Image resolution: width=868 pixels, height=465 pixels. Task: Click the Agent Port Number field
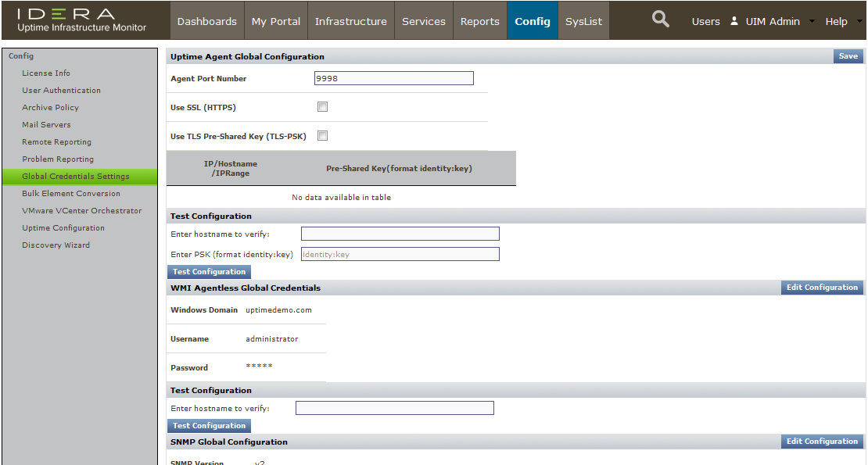[x=394, y=78]
